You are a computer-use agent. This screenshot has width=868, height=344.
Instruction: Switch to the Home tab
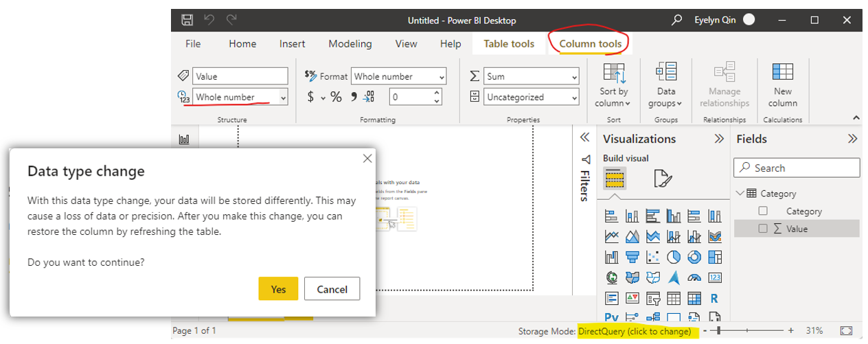point(242,43)
